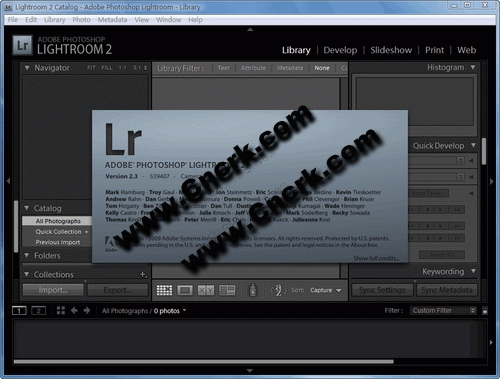
Task: Toggle filter switch beside Custom Filter
Action: click(x=485, y=311)
